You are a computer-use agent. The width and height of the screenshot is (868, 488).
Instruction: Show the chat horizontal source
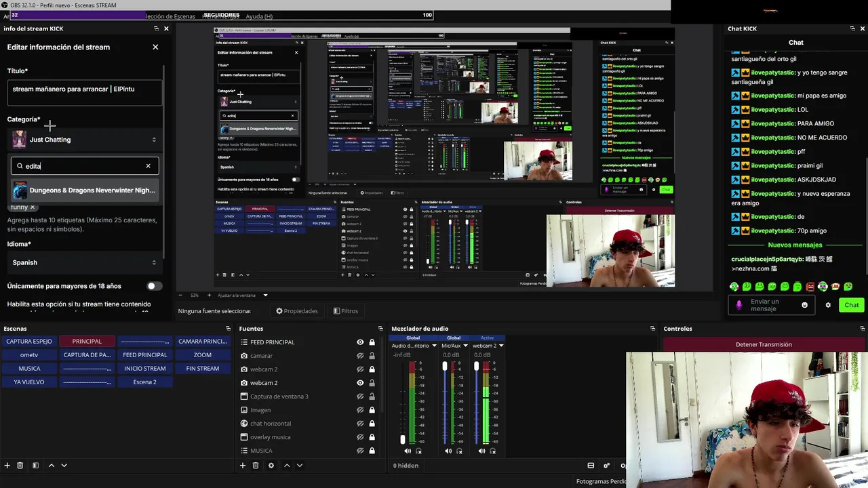click(360, 424)
